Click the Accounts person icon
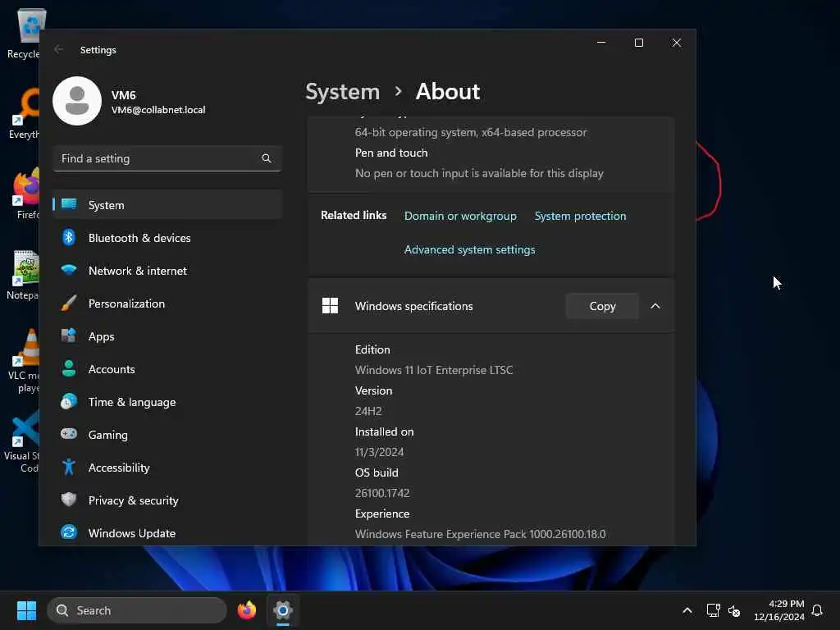The width and height of the screenshot is (840, 630). [x=69, y=368]
